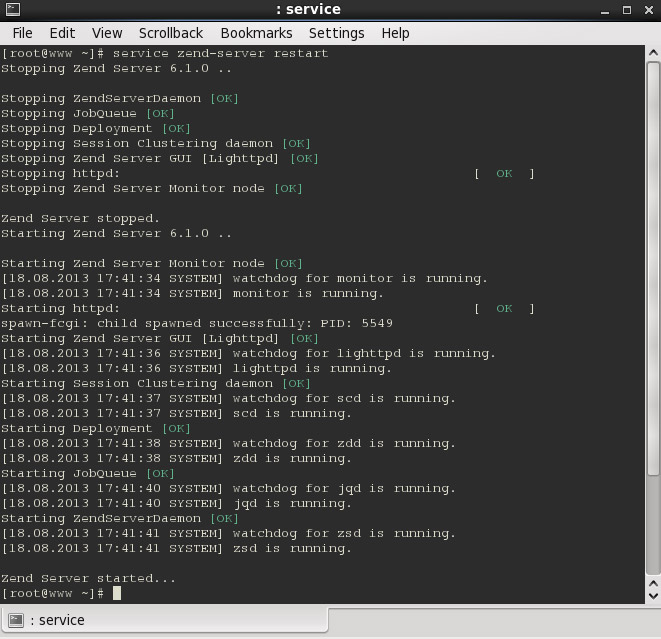Click the 'watchdog for jqd is running.' line
Screen dimensions: 661x639
pos(228,489)
